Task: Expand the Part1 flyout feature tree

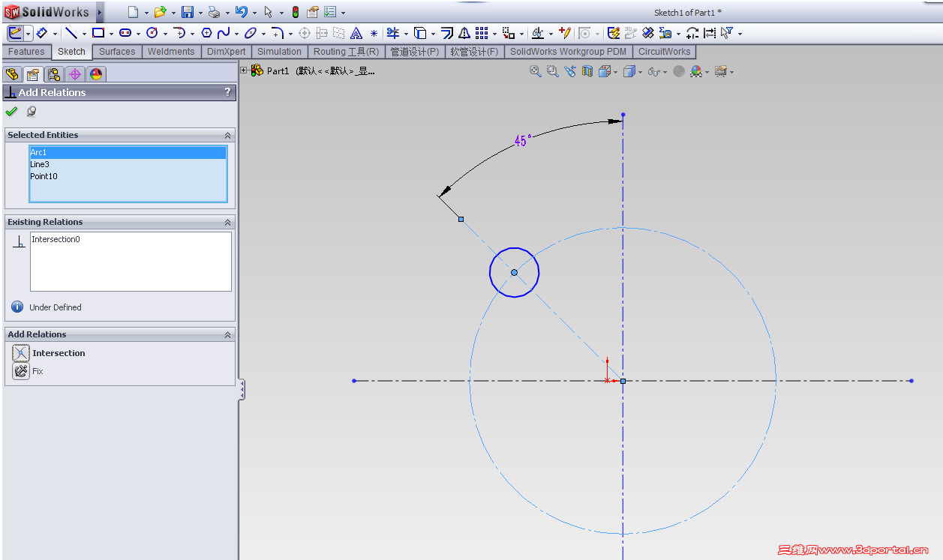Action: [x=244, y=70]
